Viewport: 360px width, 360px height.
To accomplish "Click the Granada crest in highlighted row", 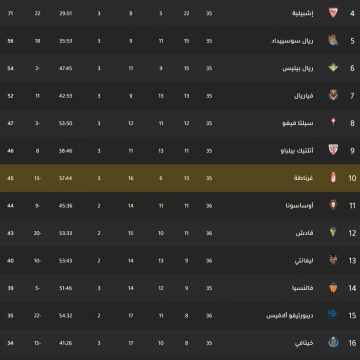I will [333, 178].
